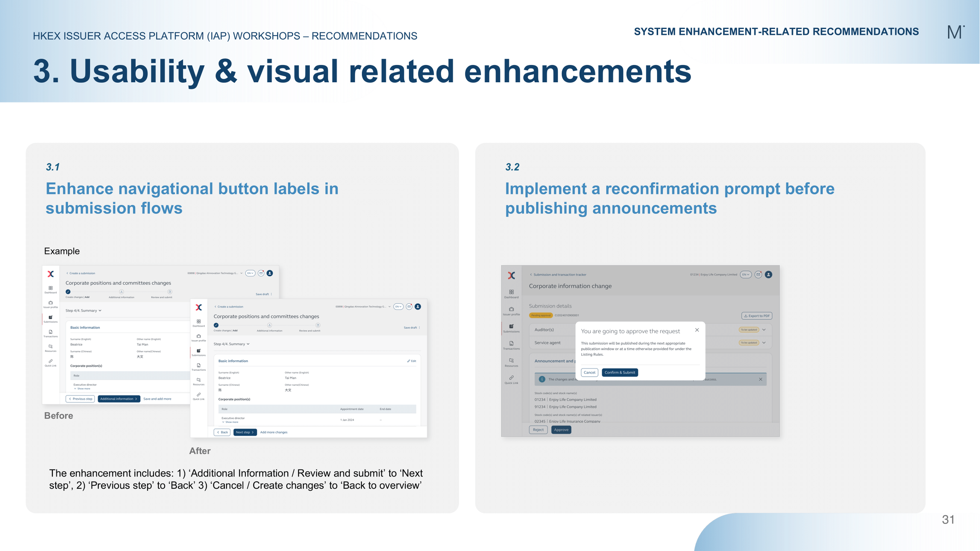
Task: Click the Confirm & Submit button
Action: [620, 372]
